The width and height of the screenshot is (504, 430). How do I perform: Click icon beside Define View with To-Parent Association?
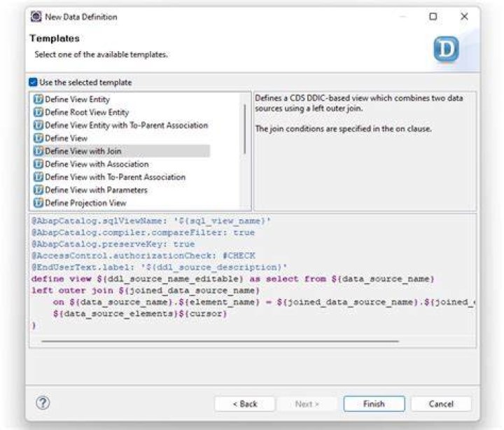(38, 177)
